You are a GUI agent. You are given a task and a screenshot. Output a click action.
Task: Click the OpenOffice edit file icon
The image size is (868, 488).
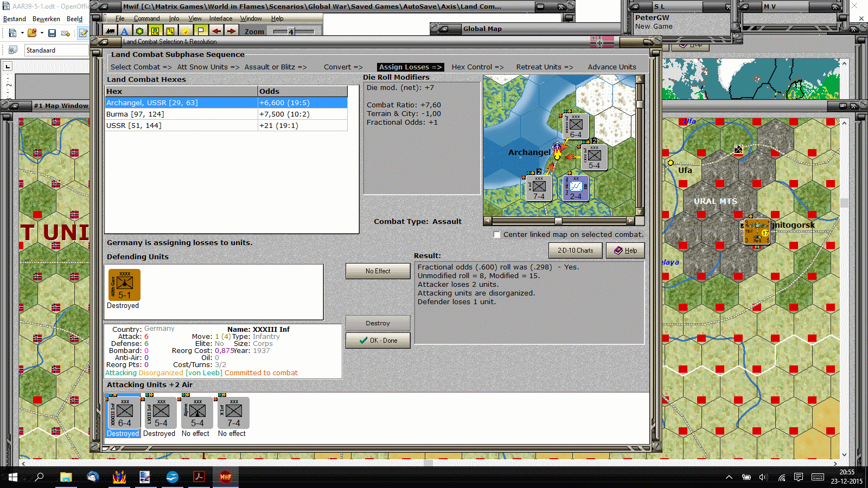(83, 33)
